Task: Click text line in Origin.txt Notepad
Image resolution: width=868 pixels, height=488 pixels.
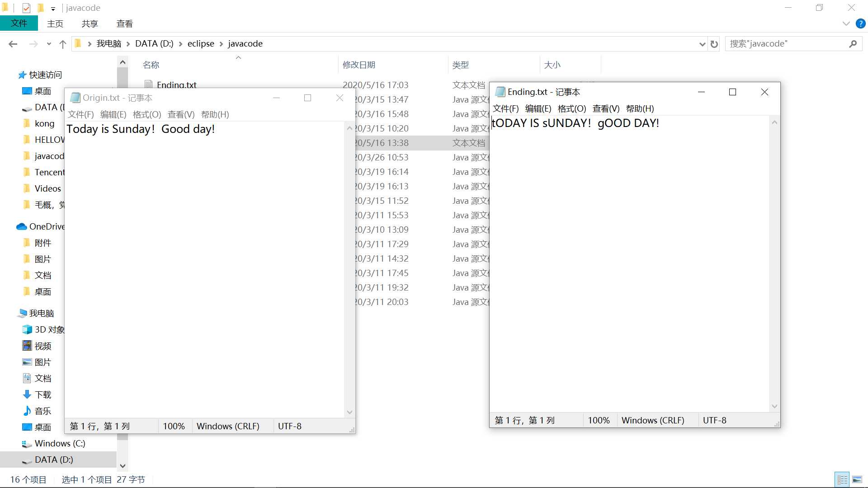Action: coord(141,129)
